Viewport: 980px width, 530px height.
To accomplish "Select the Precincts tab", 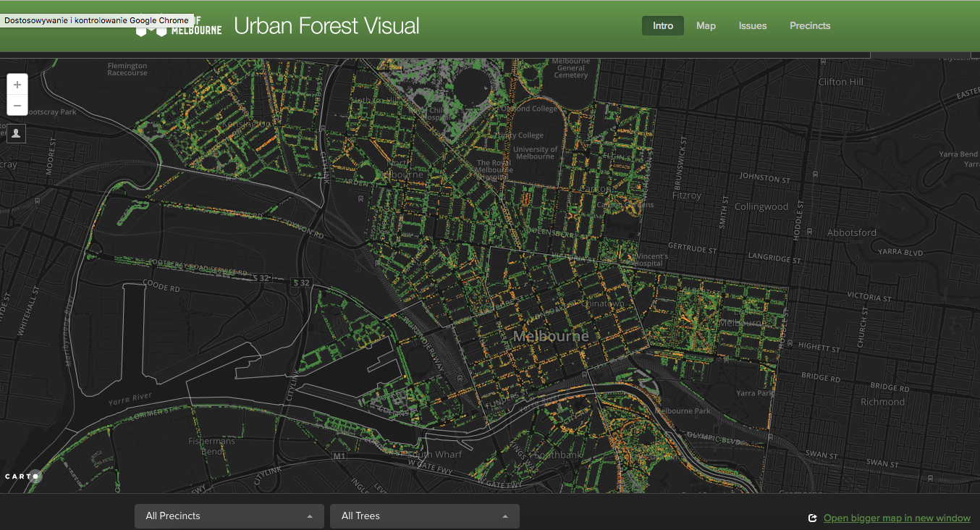I will 810,25.
